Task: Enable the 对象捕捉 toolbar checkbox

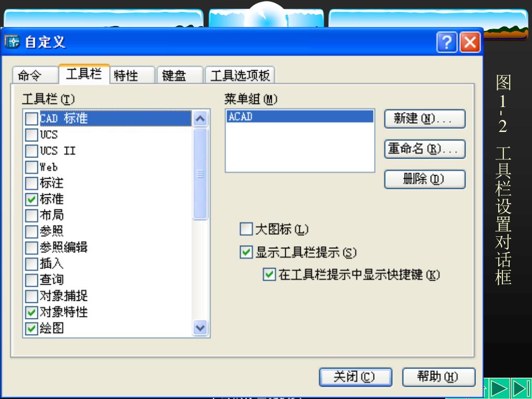Action: click(x=32, y=296)
